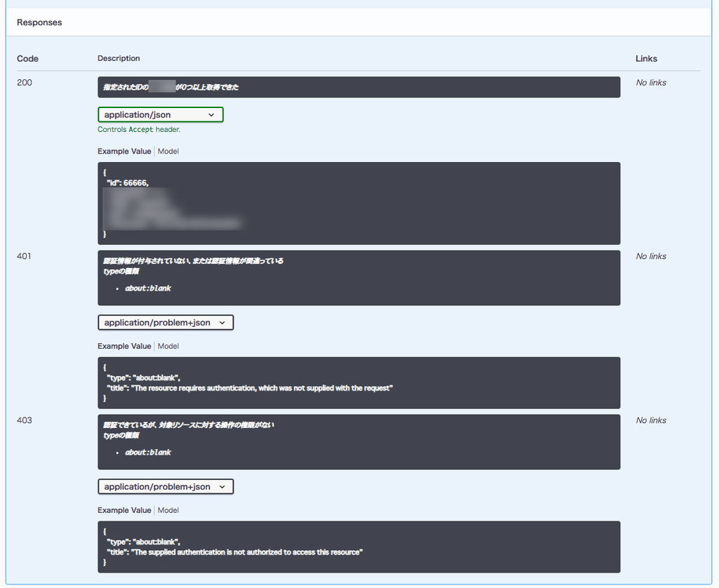Click the Code column header
The height and width of the screenshot is (588, 719).
pos(27,59)
